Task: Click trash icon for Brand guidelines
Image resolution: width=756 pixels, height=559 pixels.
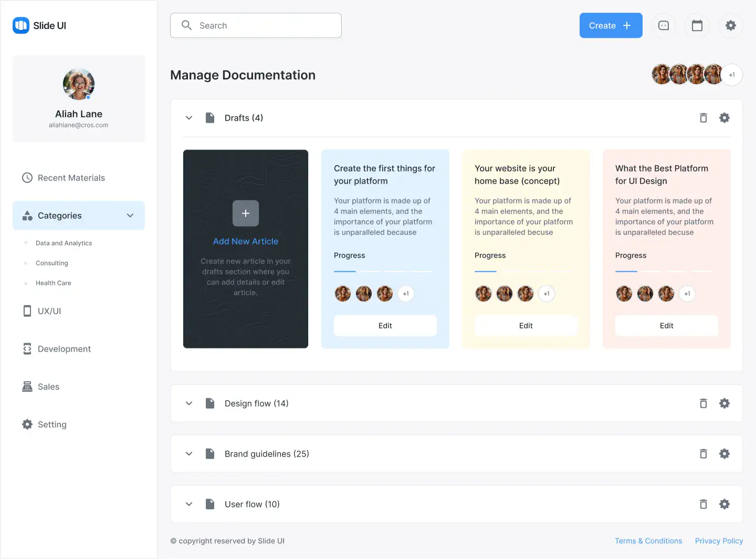Action: pyautogui.click(x=703, y=453)
